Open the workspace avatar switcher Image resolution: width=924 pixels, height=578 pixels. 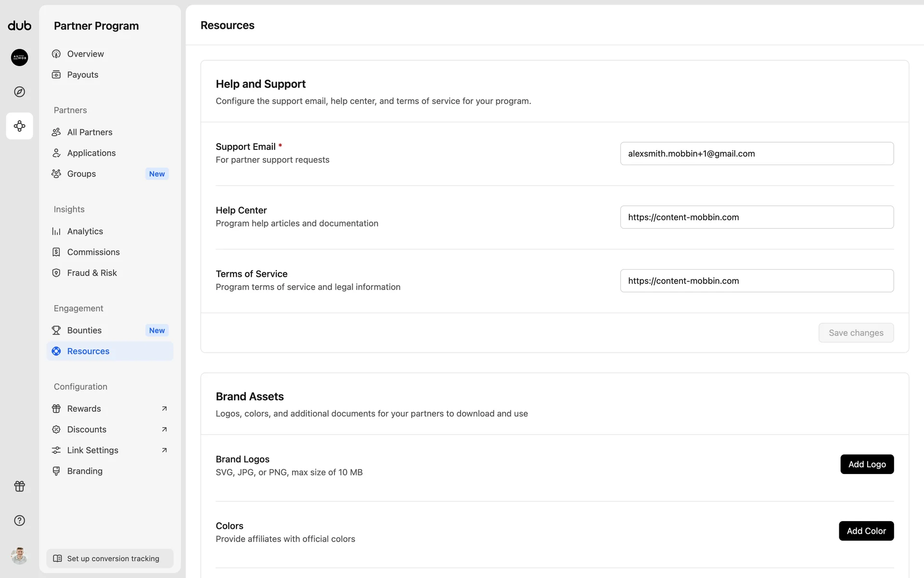pyautogui.click(x=19, y=57)
